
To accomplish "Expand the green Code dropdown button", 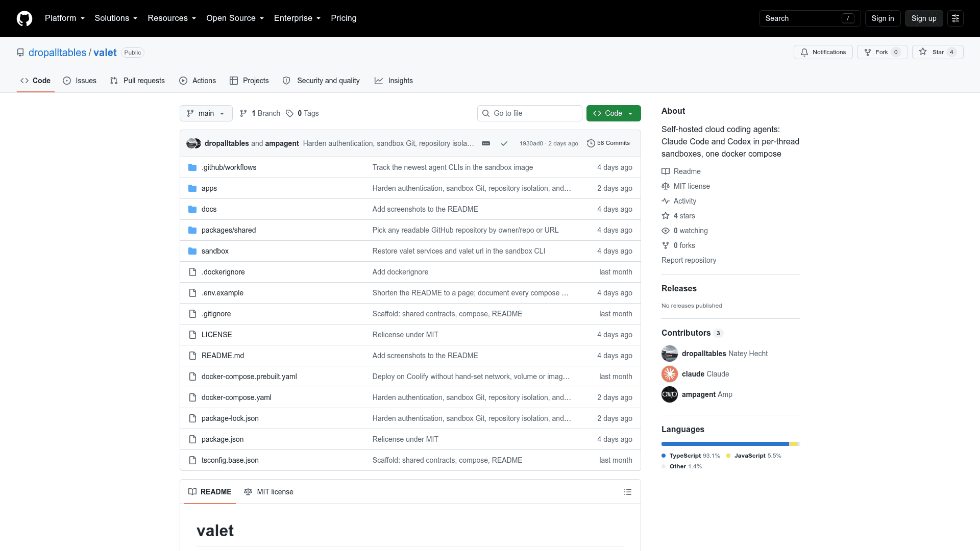I will tap(614, 113).
